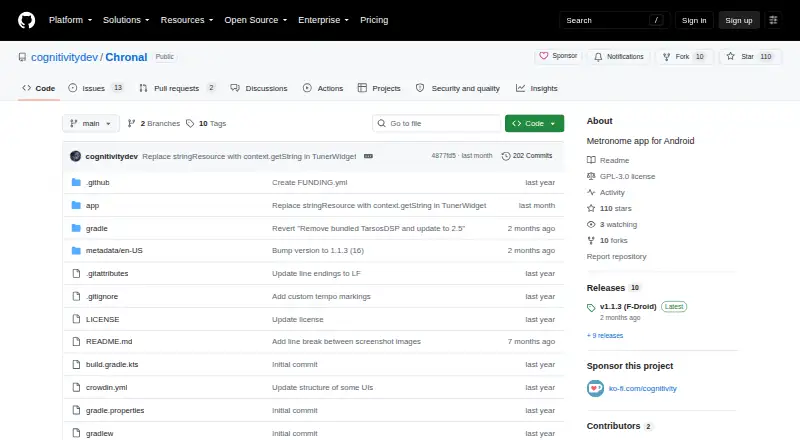Open the Solutions dropdown menu

point(126,20)
